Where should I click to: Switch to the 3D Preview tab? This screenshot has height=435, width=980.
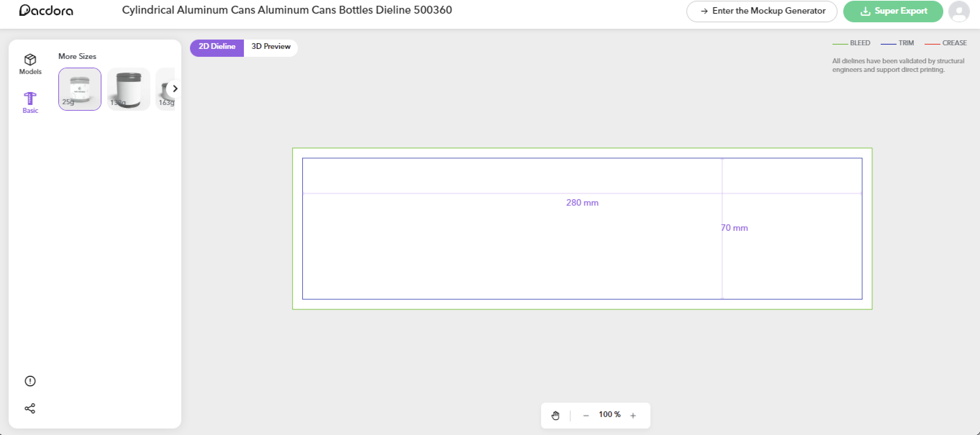click(271, 47)
